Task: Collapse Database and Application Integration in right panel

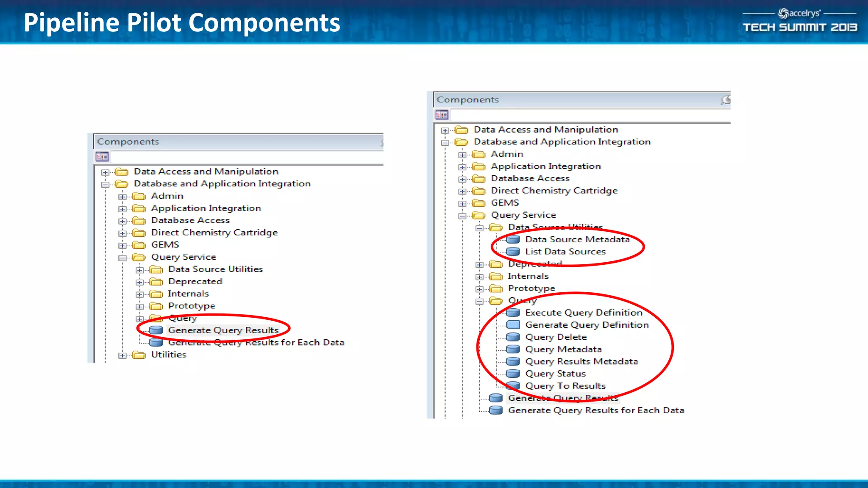Action: pos(445,143)
